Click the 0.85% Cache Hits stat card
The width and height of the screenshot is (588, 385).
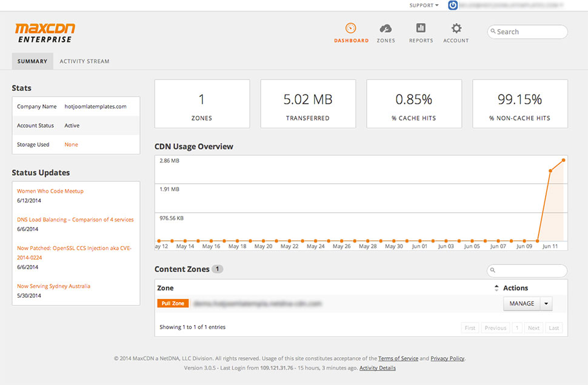pyautogui.click(x=414, y=104)
